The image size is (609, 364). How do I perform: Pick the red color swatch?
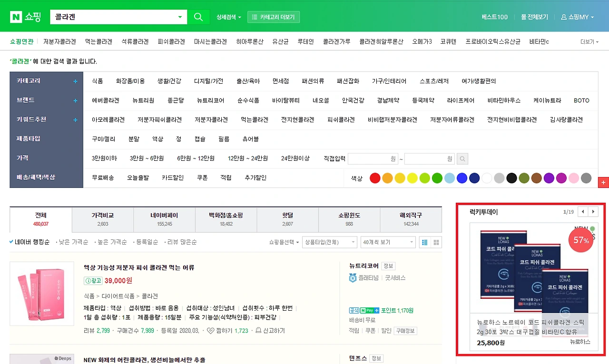pyautogui.click(x=375, y=178)
